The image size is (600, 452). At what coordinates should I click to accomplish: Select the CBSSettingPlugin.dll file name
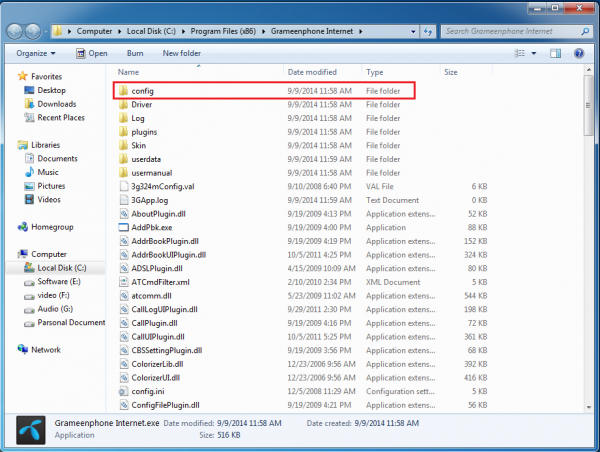tap(167, 350)
